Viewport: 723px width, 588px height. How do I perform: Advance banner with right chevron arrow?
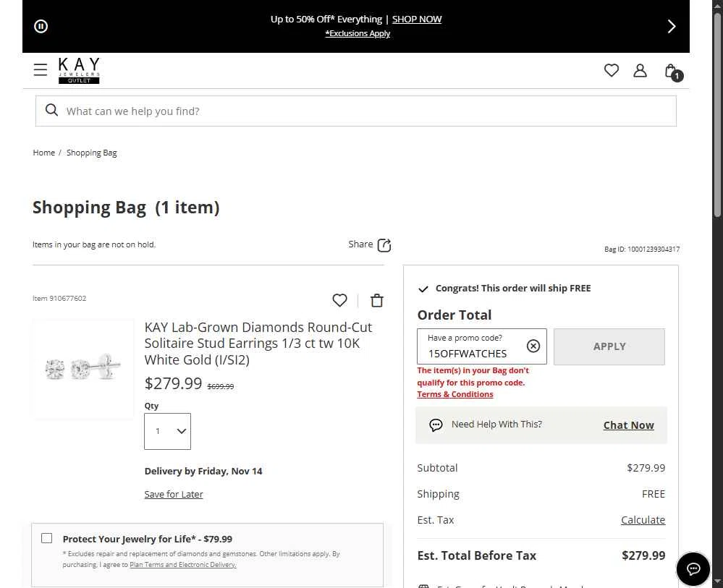[672, 26]
